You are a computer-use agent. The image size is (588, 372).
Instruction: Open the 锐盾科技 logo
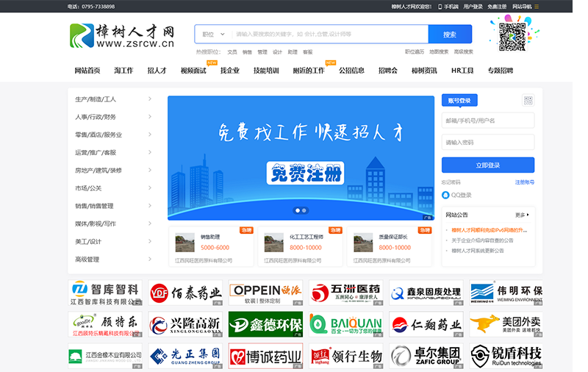click(x=506, y=356)
